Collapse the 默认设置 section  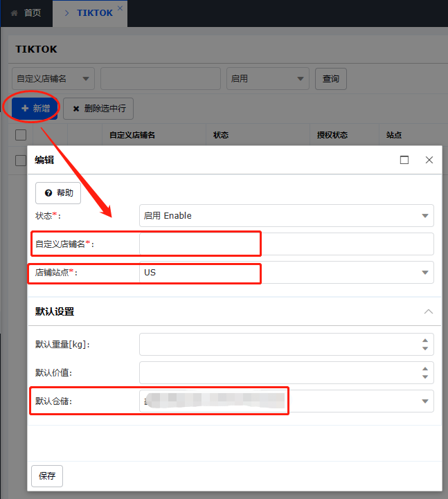tap(429, 311)
